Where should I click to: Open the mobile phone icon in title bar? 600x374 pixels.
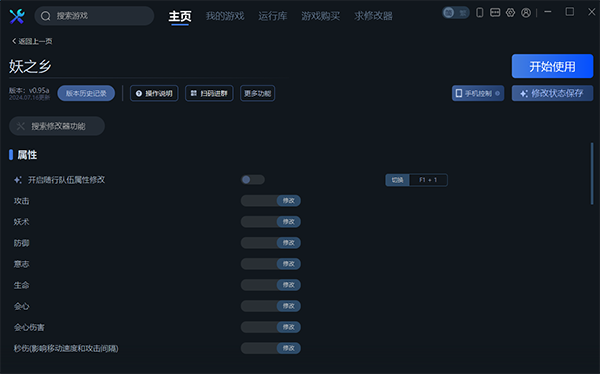479,13
